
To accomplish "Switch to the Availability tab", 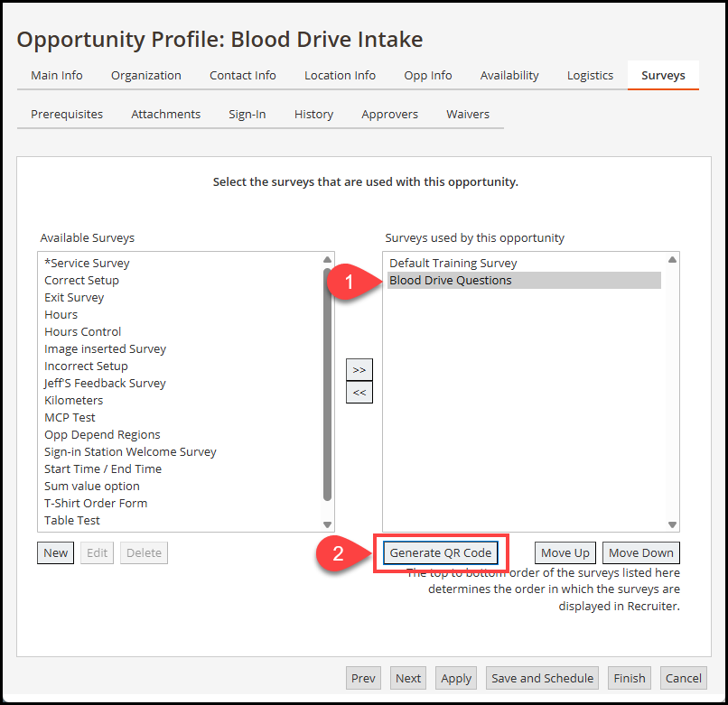I will pos(509,75).
